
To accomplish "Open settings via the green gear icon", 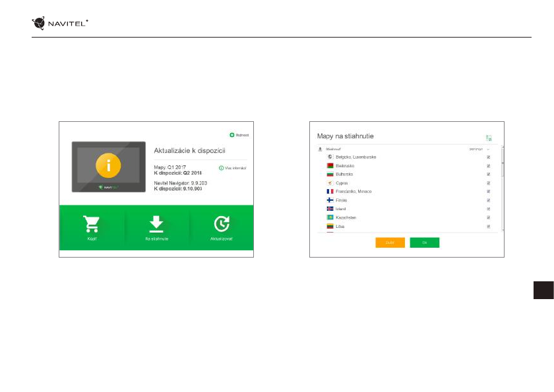I will coord(231,135).
